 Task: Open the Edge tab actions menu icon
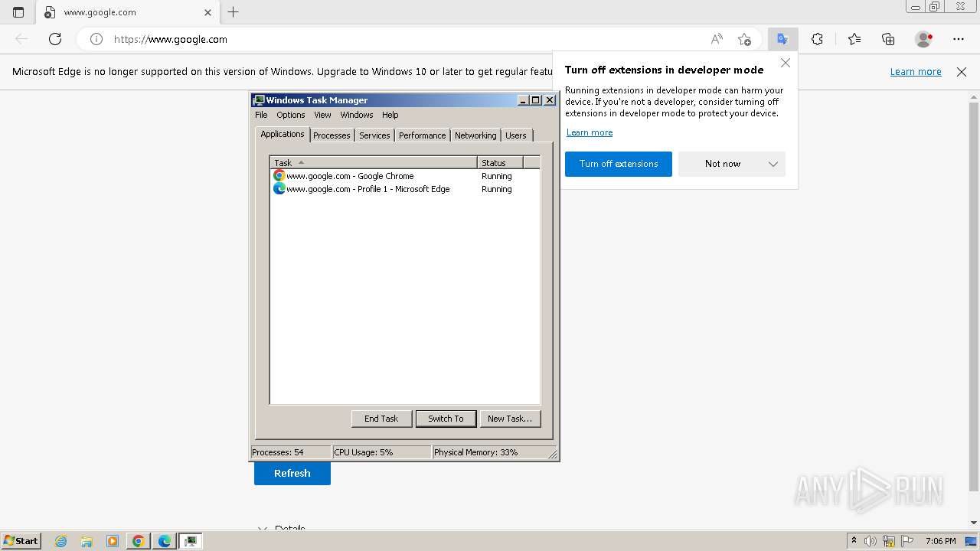tap(18, 12)
